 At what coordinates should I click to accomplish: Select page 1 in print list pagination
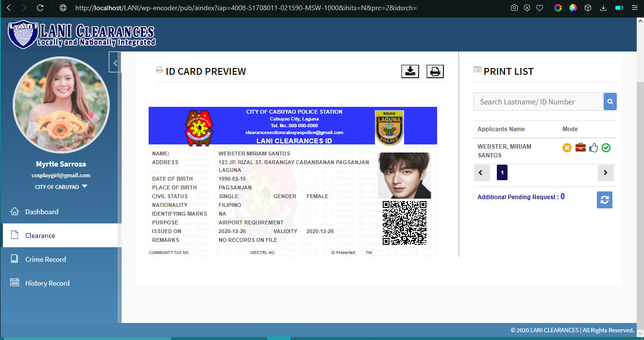[502, 172]
